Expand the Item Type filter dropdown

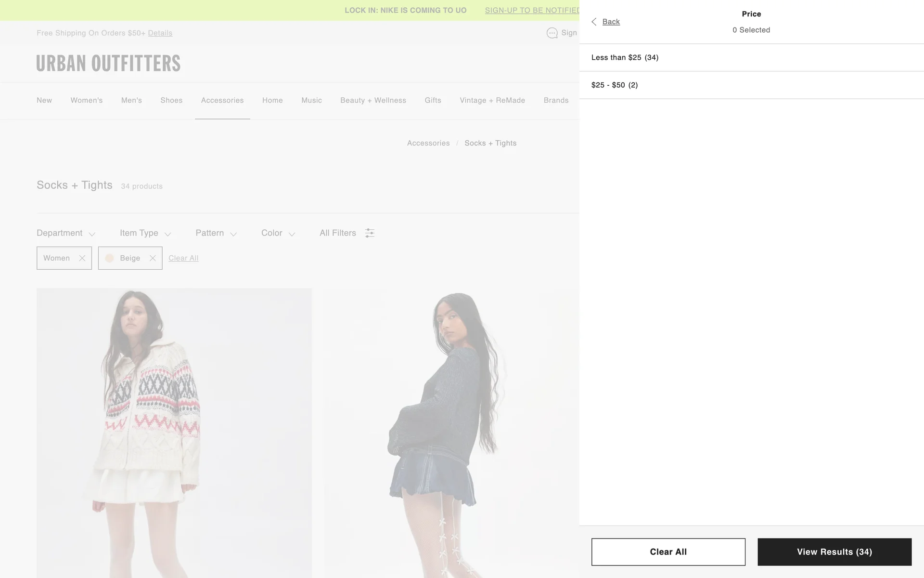tap(145, 233)
